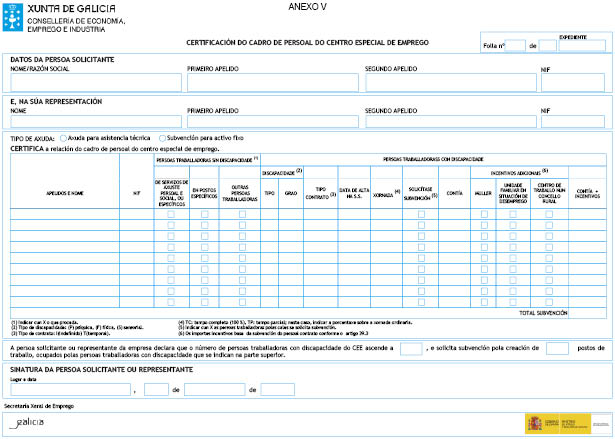Click 'E, na súa representación' section heading
Screen dimensions: 615x439
tap(56, 102)
